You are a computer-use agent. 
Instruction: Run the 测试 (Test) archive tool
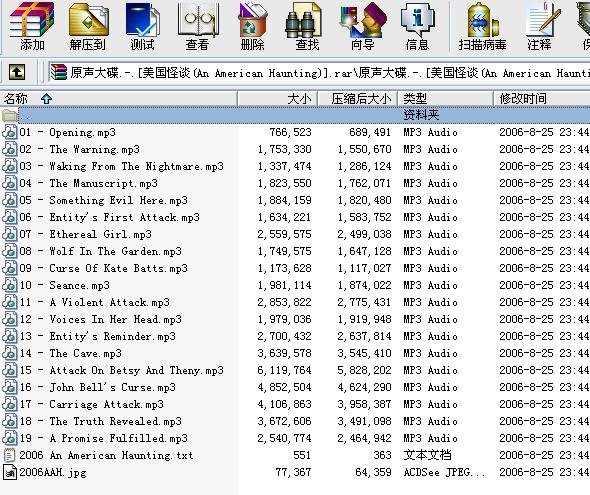(x=142, y=26)
